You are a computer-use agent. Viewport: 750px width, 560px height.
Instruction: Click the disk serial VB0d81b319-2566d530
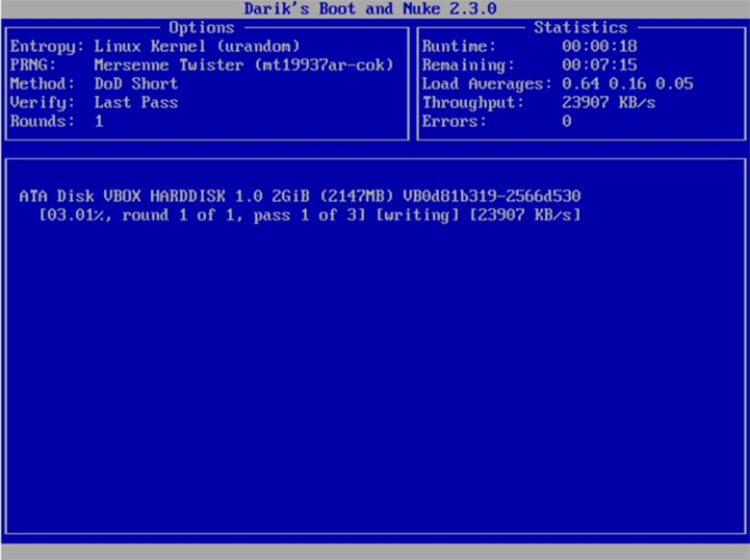pyautogui.click(x=492, y=196)
